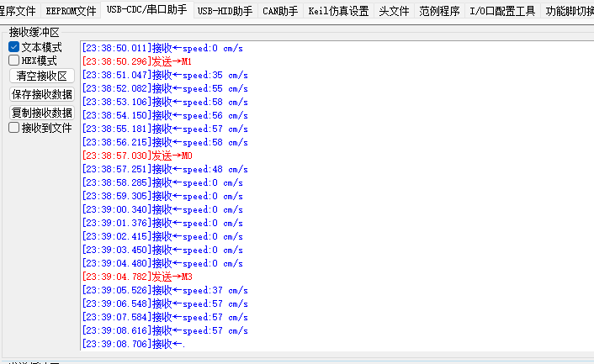Click log line 23:38:52.082 speed:55 cm/s
The width and height of the screenshot is (594, 364).
tap(165, 88)
